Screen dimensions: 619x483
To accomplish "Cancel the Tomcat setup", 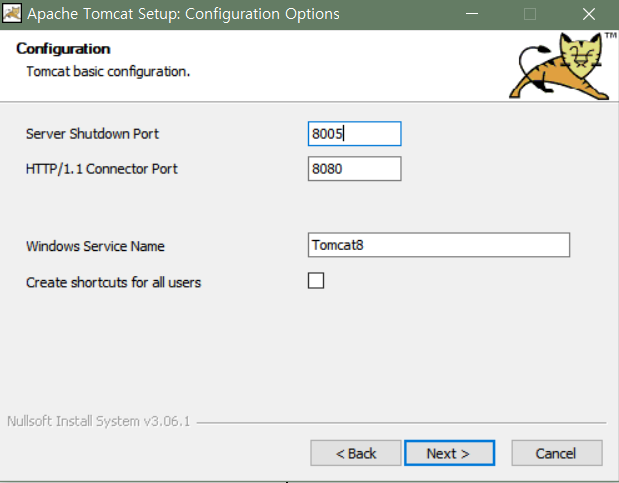I will (x=557, y=453).
